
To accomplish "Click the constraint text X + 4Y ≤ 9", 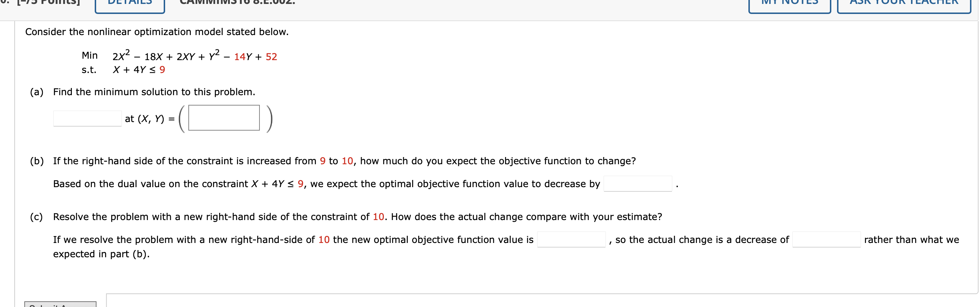I will (x=139, y=70).
